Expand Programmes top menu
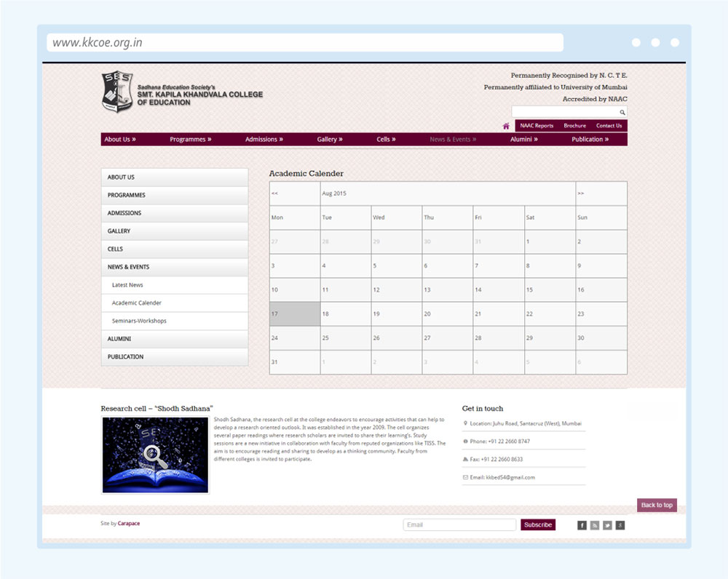Image resolution: width=728 pixels, height=579 pixels. pyautogui.click(x=190, y=139)
